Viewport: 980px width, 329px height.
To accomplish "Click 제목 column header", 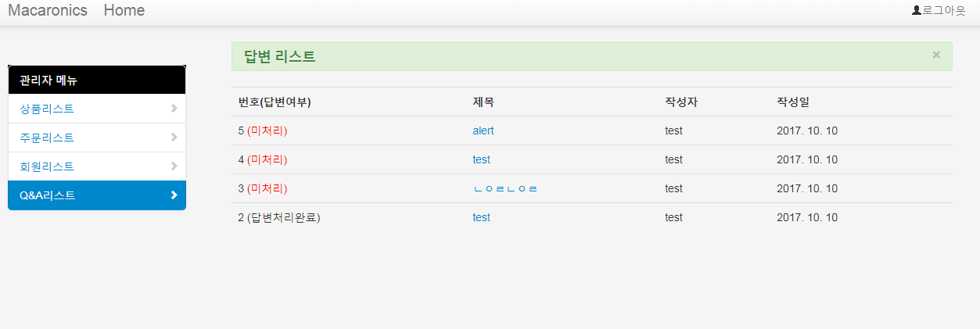I will 483,102.
